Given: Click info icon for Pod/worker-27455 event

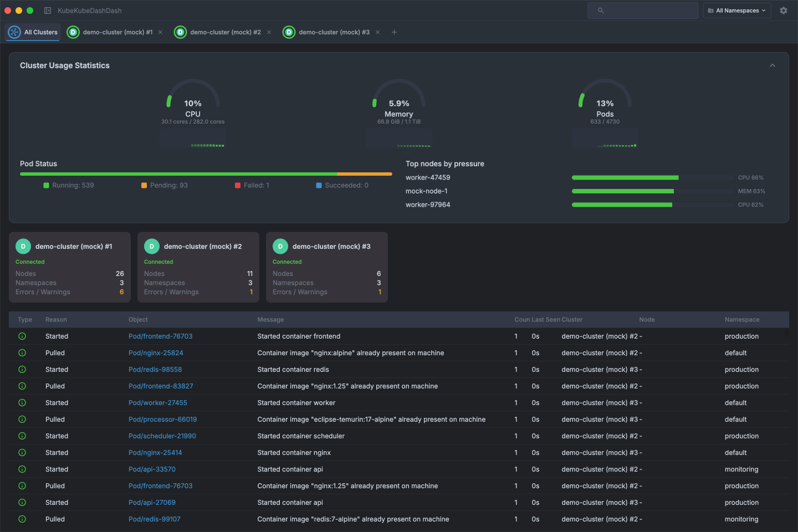Looking at the screenshot, I should coord(22,403).
